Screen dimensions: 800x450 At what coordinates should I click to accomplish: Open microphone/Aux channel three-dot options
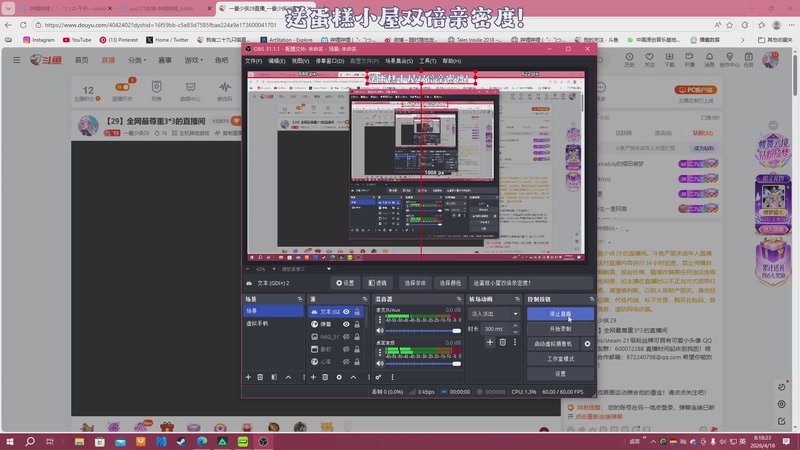pyautogui.click(x=380, y=320)
